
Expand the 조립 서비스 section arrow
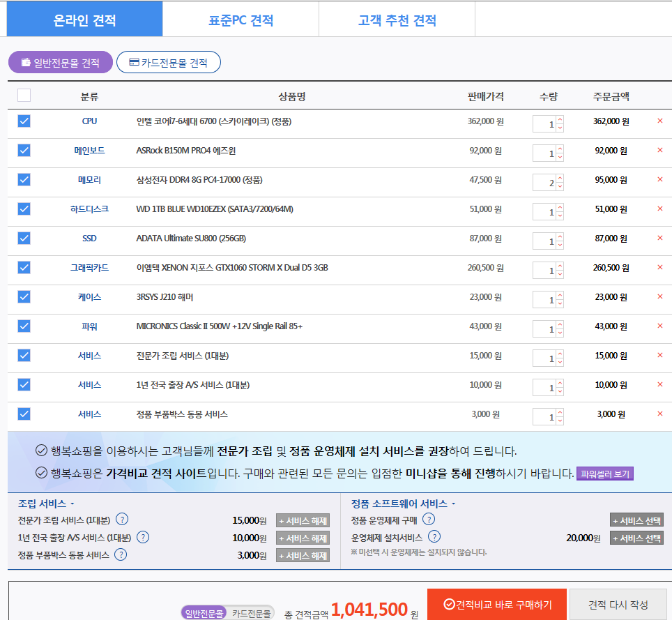[72, 504]
